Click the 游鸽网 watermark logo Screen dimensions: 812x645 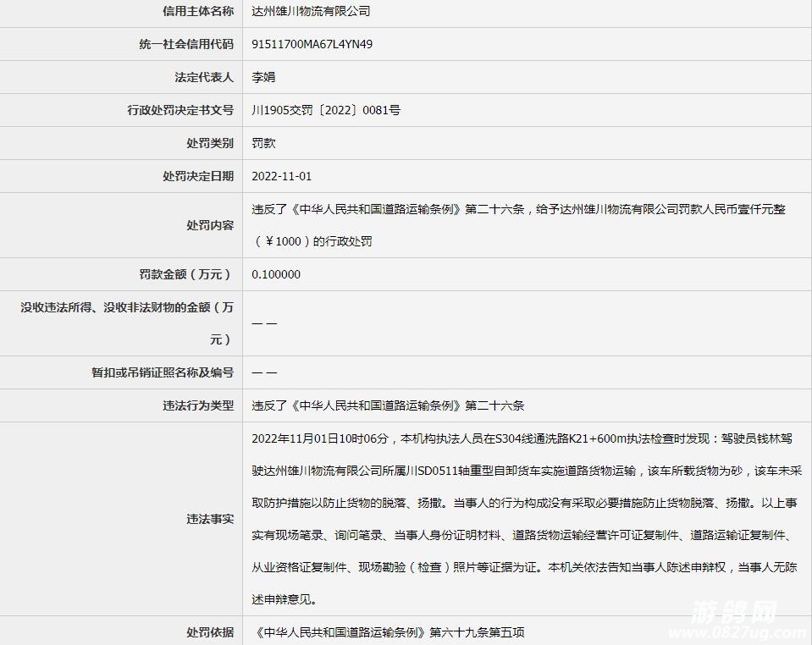735,615
